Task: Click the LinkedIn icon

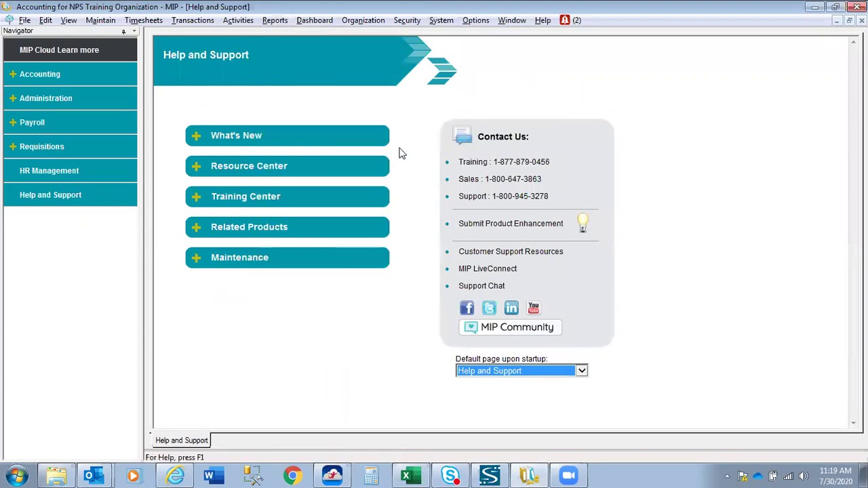Action: 511,308
